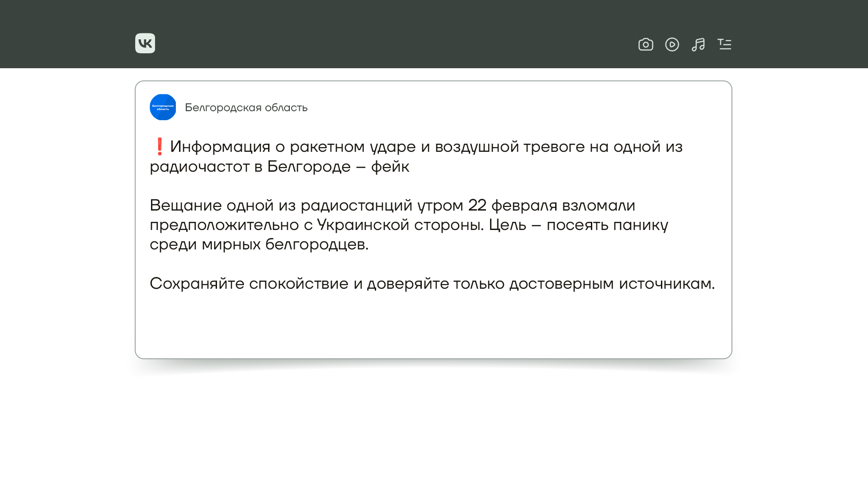Click the sentence Сохраняйте спокойствие
Image resolution: width=868 pixels, height=488 pixels.
249,284
